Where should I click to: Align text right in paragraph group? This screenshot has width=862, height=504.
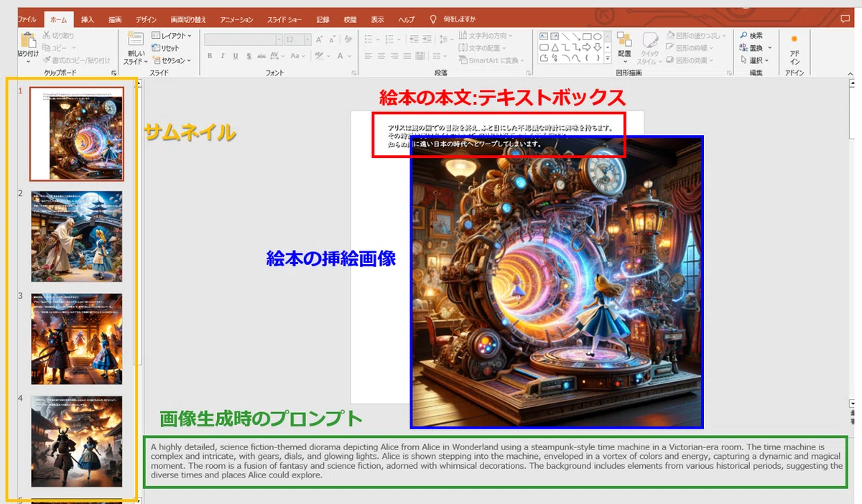[x=396, y=56]
